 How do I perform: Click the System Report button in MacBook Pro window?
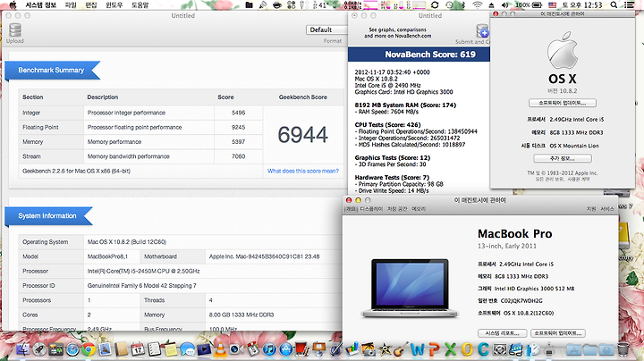pos(502,333)
